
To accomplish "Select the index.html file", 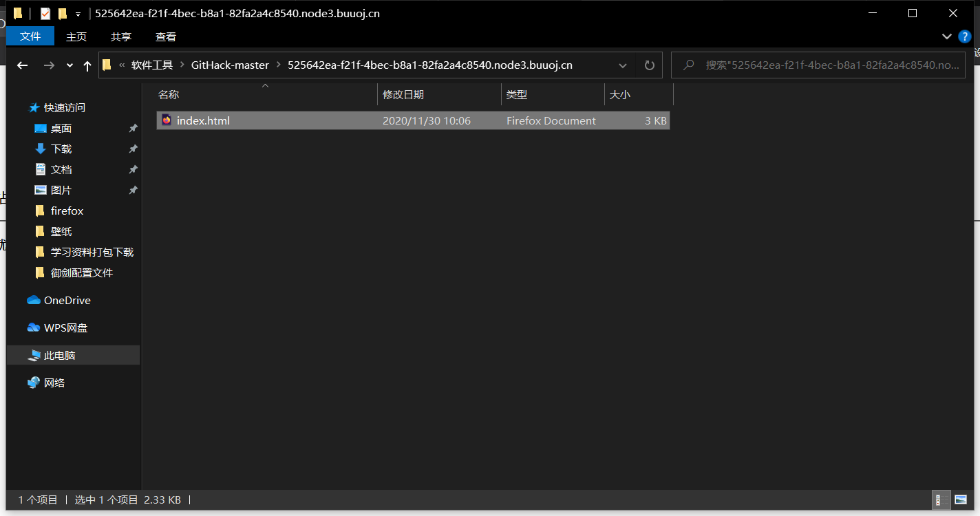I will pos(413,120).
